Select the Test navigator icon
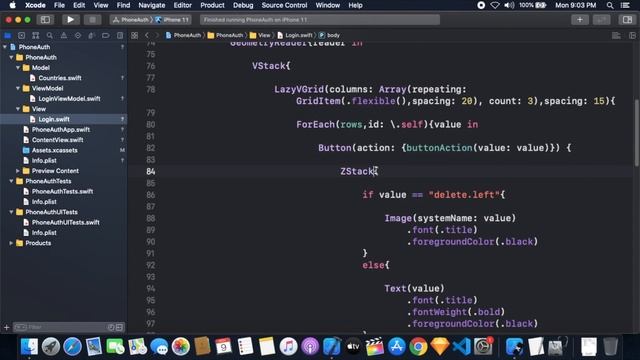 tap(78, 36)
